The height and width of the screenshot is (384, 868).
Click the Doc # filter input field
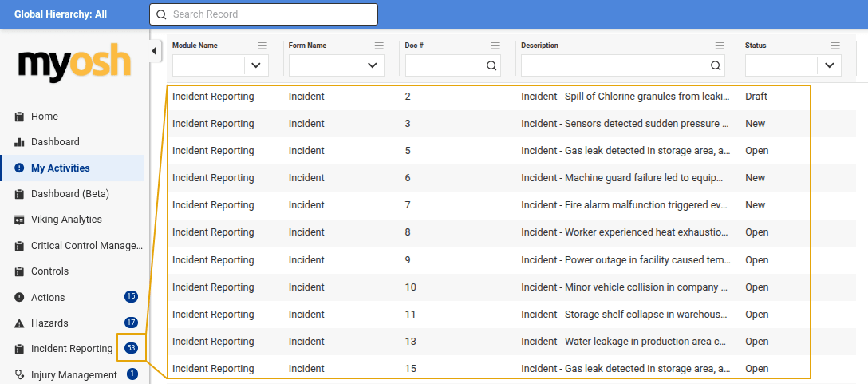click(x=444, y=65)
